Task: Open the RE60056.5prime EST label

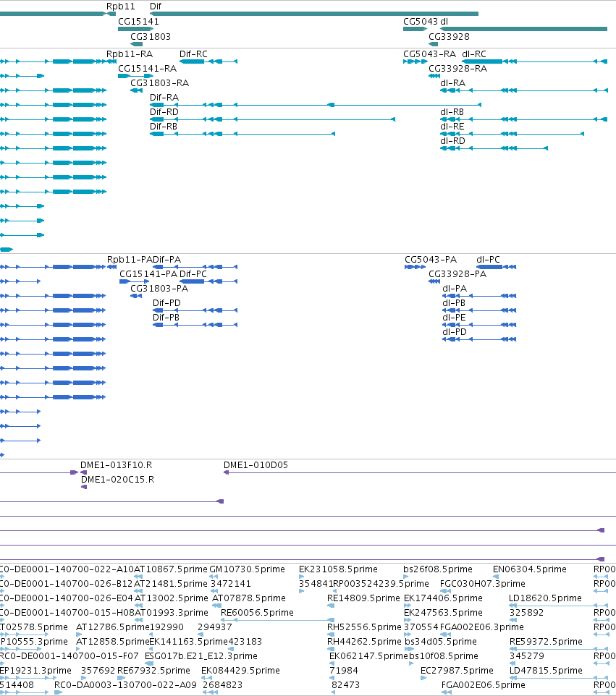Action: click(x=257, y=613)
